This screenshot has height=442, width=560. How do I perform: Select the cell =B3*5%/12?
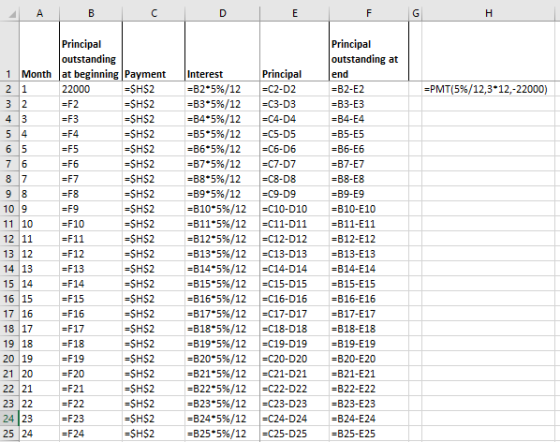point(222,104)
